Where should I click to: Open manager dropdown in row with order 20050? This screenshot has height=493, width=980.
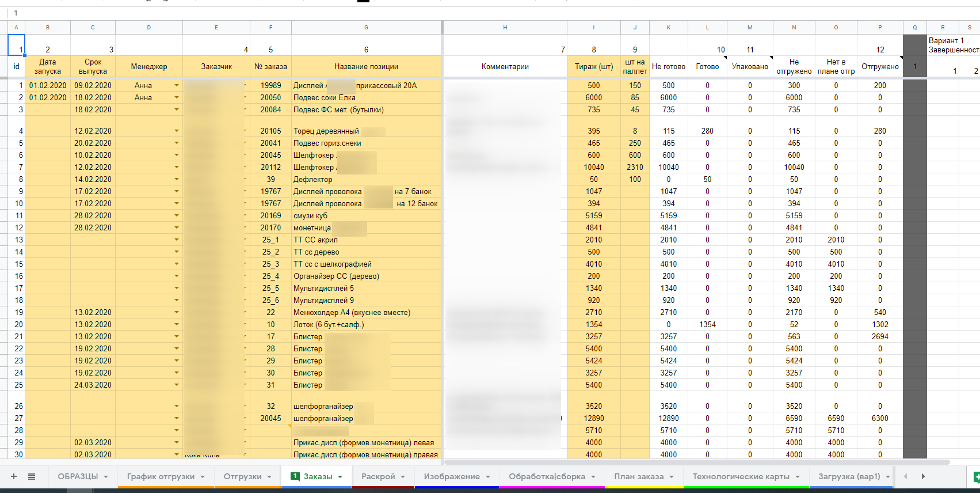click(177, 97)
